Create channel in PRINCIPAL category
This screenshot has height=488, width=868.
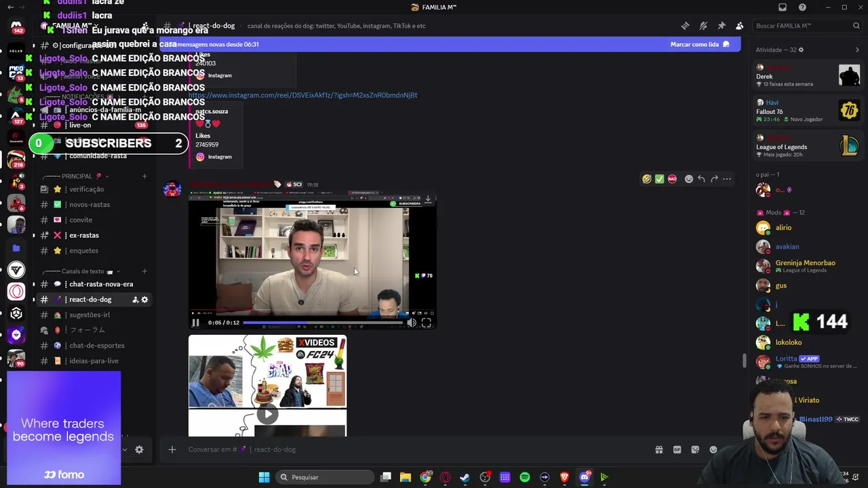click(x=144, y=176)
